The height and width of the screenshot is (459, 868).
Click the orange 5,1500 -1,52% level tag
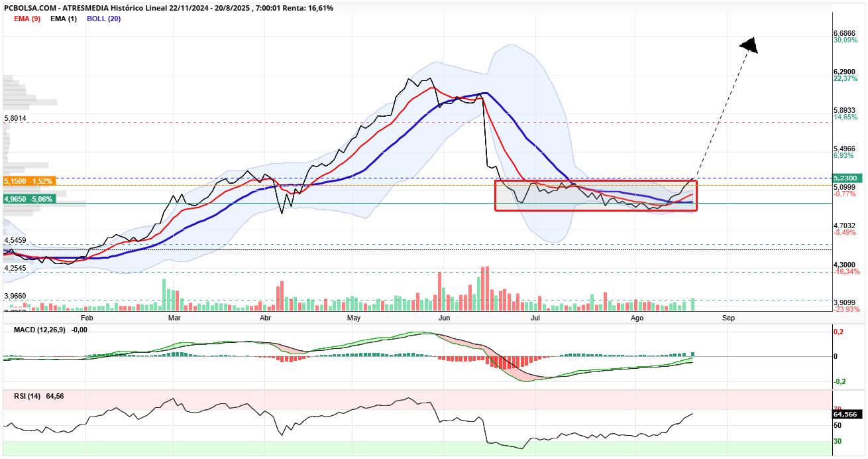point(29,180)
